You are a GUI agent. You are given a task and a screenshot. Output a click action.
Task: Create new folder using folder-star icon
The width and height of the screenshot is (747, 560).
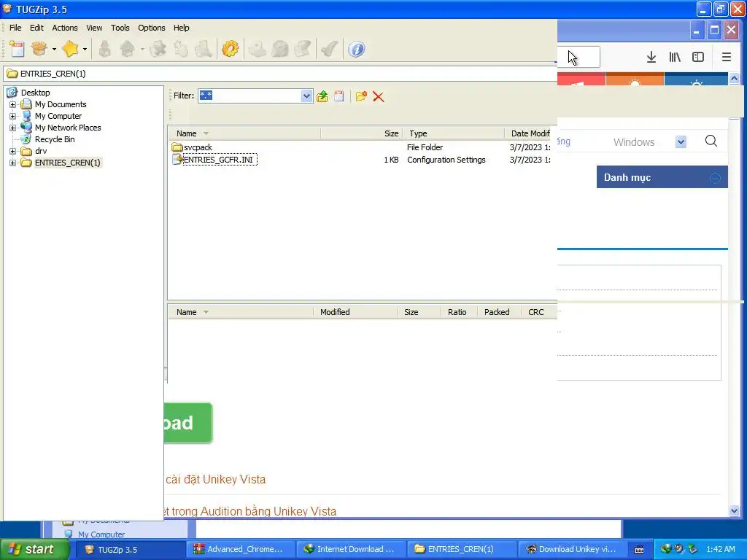pyautogui.click(x=361, y=96)
